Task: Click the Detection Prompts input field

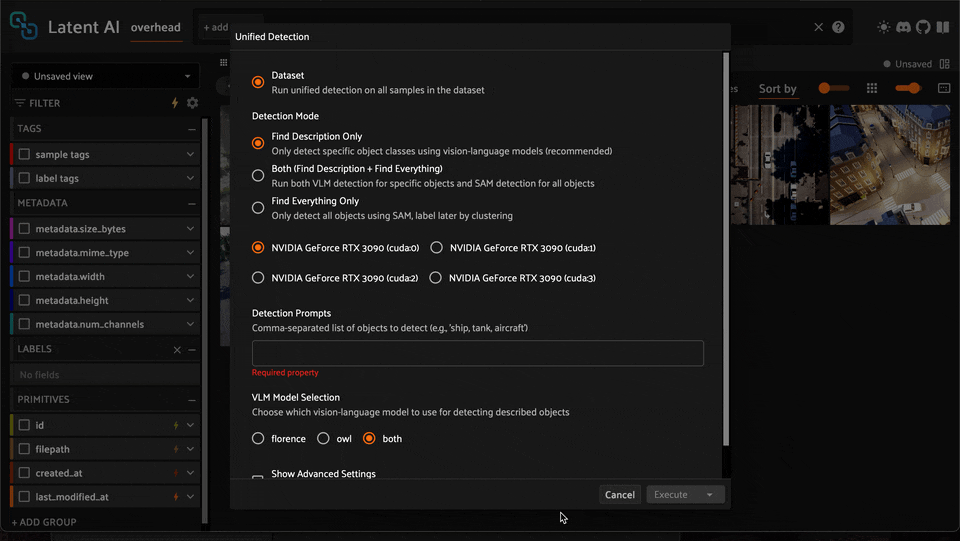Action: 478,353
